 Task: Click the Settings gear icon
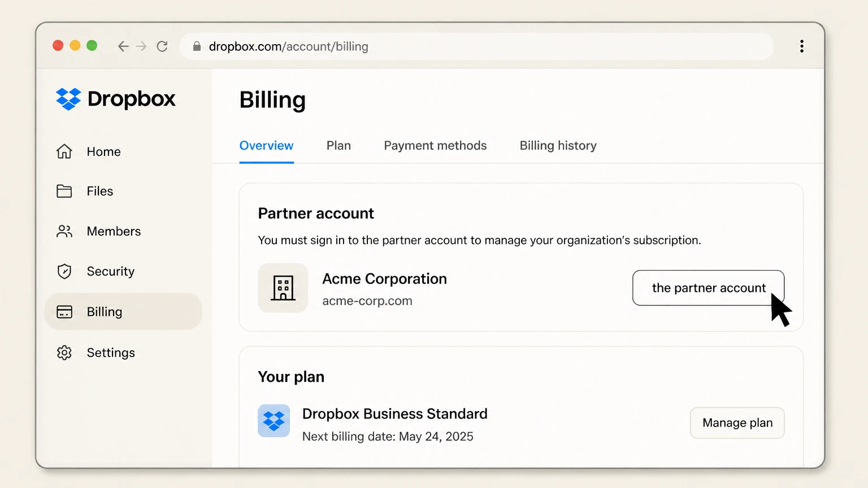coord(64,352)
